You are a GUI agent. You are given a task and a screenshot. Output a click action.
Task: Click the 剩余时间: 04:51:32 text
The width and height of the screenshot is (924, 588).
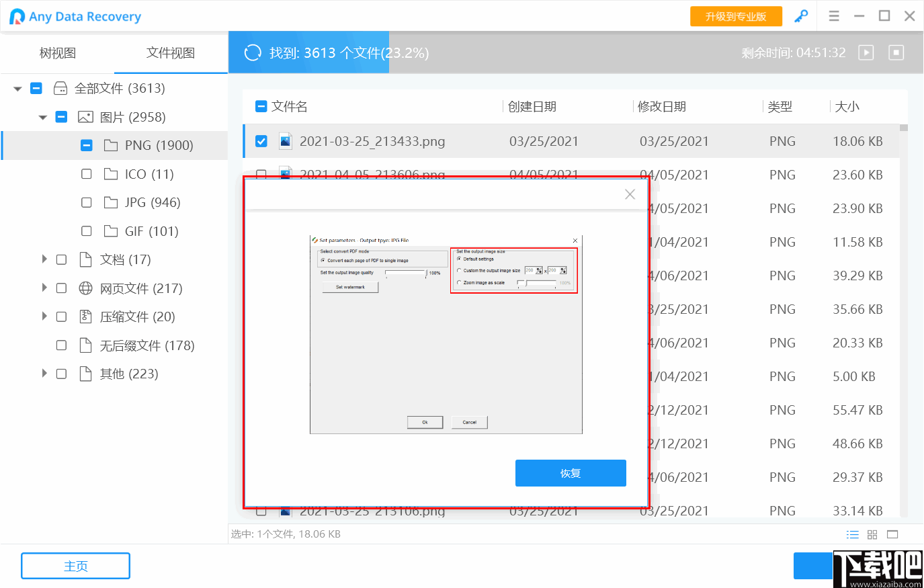(x=794, y=52)
